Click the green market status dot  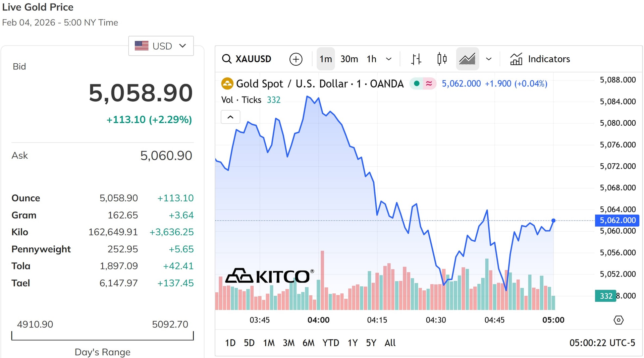417,83
